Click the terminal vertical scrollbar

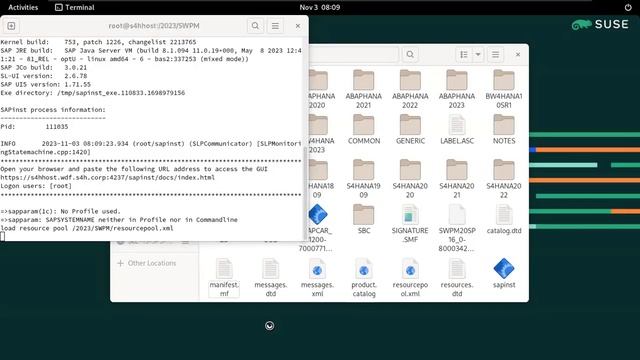(x=305, y=192)
